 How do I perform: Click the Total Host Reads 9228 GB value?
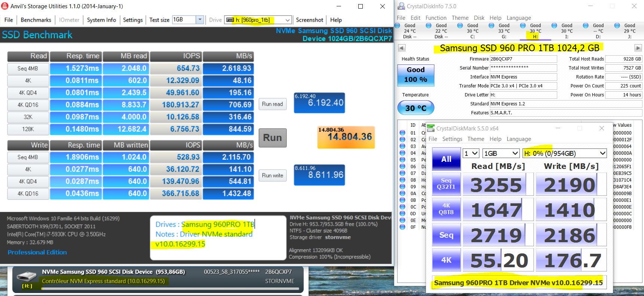click(623, 59)
